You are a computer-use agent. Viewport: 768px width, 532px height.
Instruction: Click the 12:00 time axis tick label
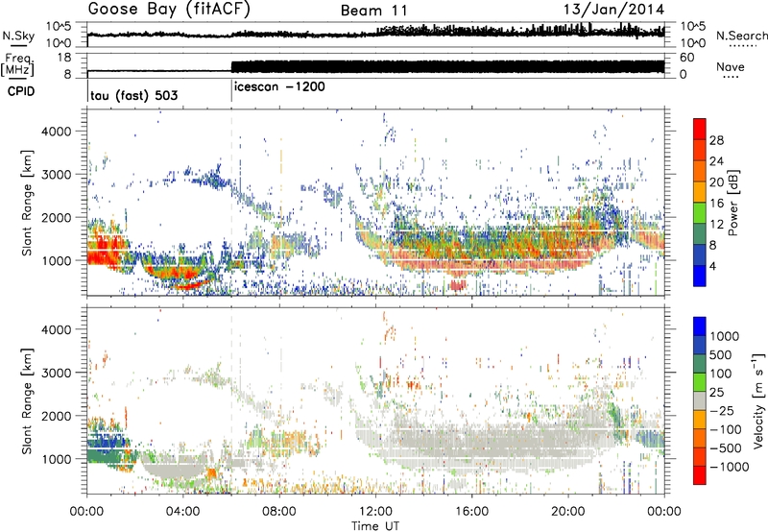375,512
